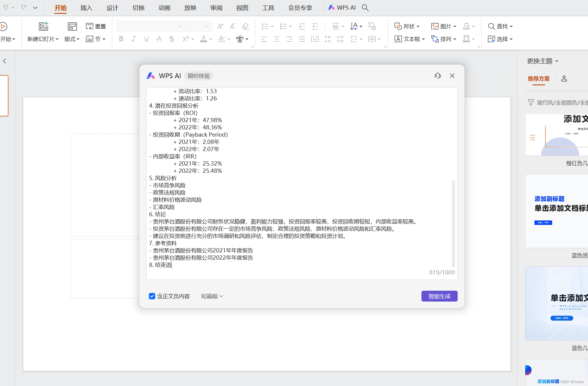Click the Italic formatting icon
Image resolution: width=588 pixels, height=386 pixels.
[x=134, y=39]
